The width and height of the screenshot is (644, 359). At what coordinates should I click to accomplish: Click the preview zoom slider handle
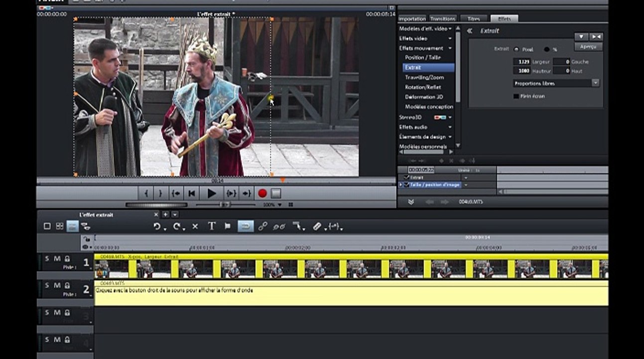224,204
